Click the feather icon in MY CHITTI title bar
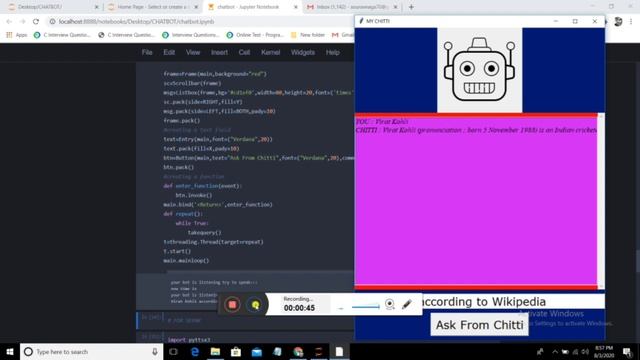The width and height of the screenshot is (640, 360). (361, 21)
